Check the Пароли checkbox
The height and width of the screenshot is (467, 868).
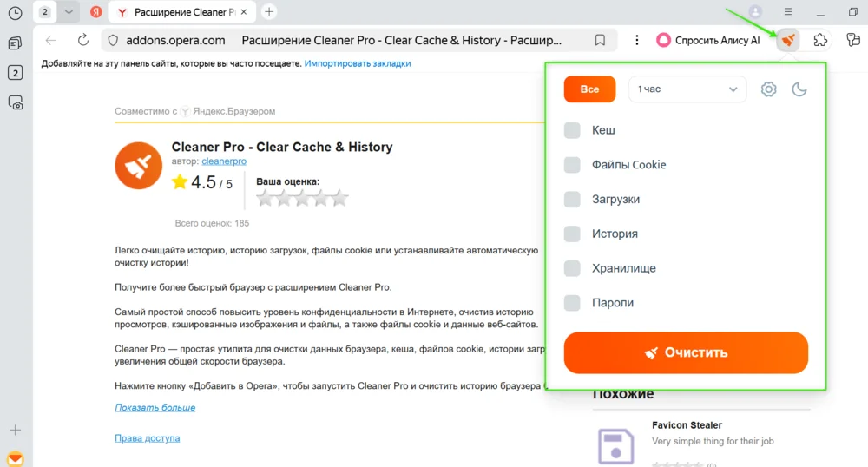[572, 303]
